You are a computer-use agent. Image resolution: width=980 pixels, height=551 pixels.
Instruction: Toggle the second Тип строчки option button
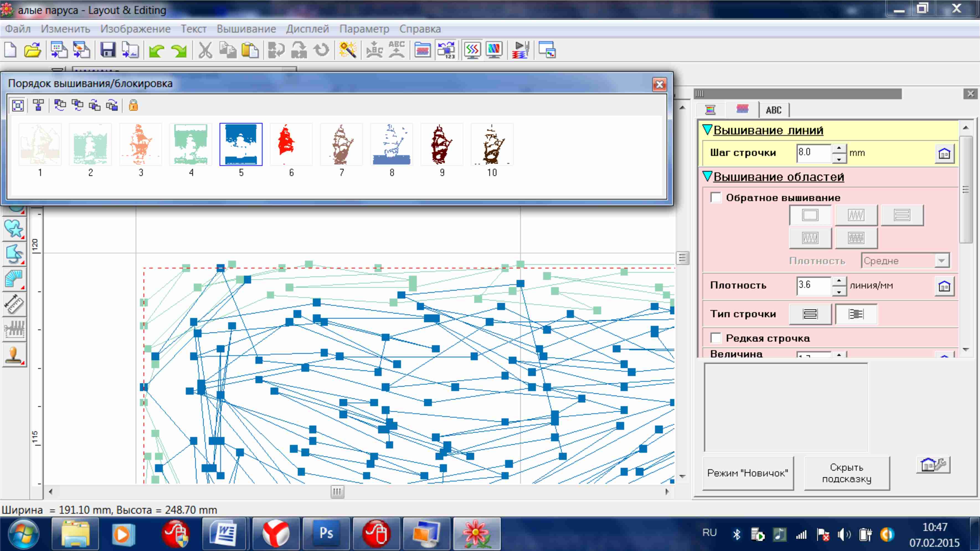tap(856, 314)
